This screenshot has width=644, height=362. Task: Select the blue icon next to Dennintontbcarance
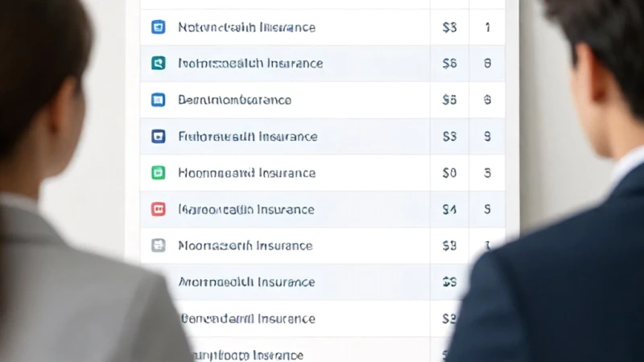(158, 100)
